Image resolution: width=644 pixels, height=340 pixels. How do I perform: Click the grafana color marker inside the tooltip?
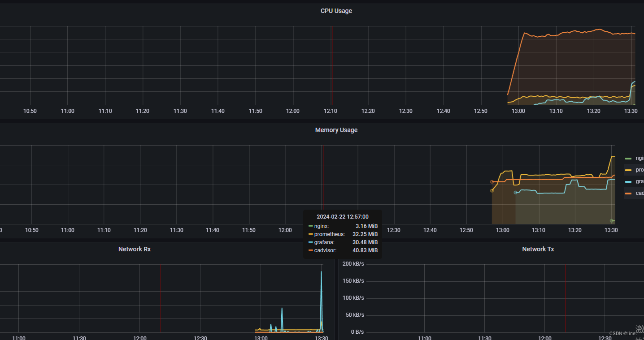point(310,242)
